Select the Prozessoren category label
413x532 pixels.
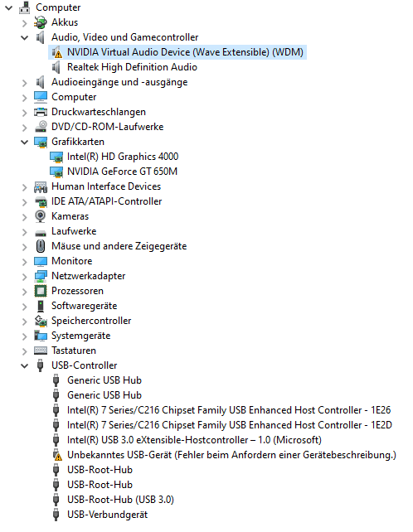pyautogui.click(x=77, y=291)
